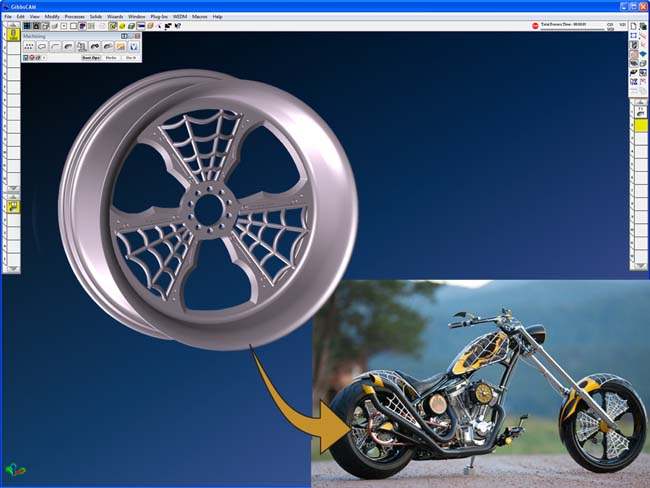Click the dark triangle icon in top toolbar
The height and width of the screenshot is (488, 650).
[x=36, y=26]
